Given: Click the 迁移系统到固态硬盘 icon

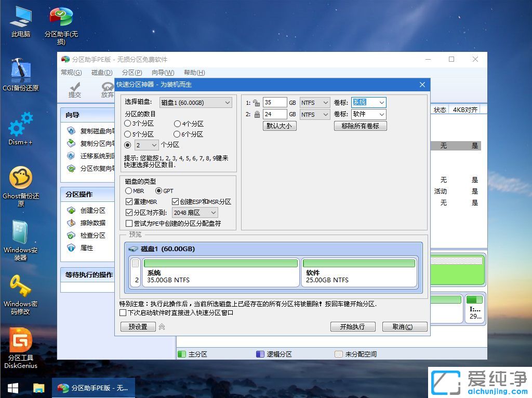Looking at the screenshot, I should click(88, 156).
